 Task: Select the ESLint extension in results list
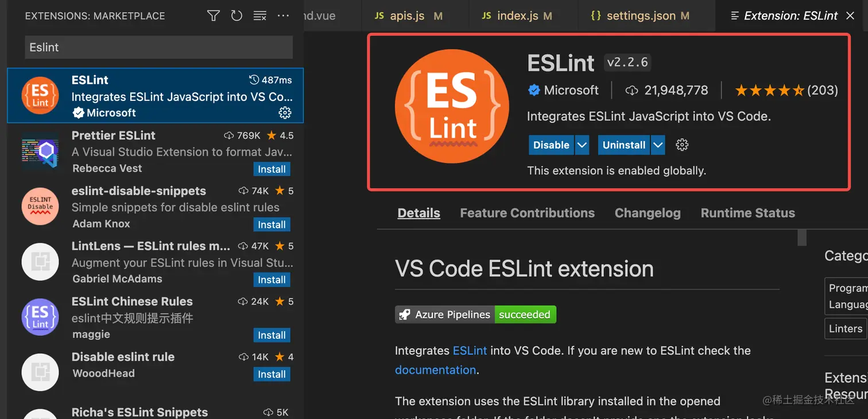pos(155,95)
